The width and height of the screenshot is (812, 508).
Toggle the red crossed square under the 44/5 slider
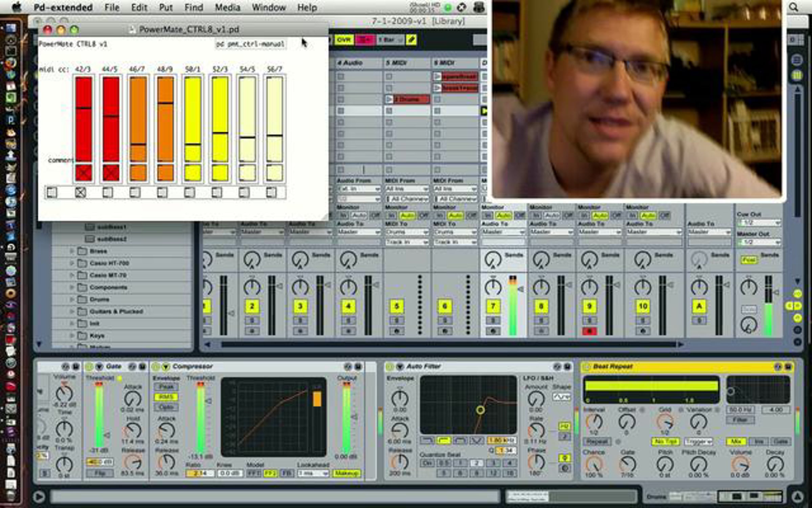point(111,173)
